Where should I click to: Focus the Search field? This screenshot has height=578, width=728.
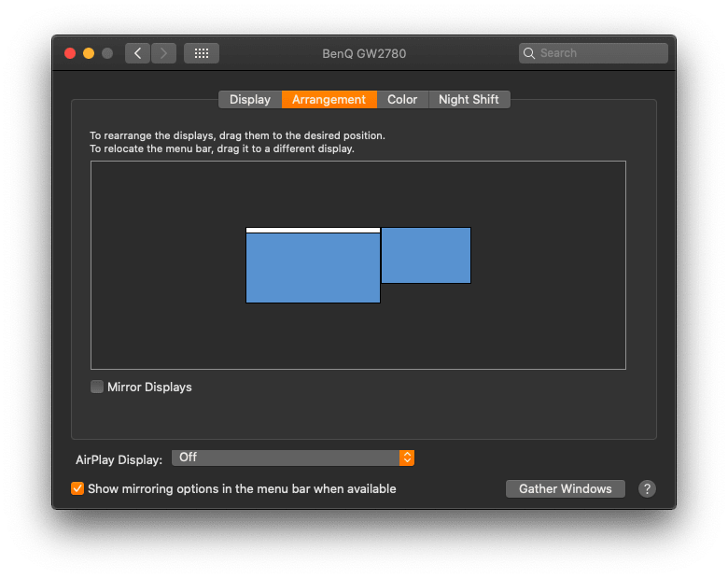(x=594, y=53)
